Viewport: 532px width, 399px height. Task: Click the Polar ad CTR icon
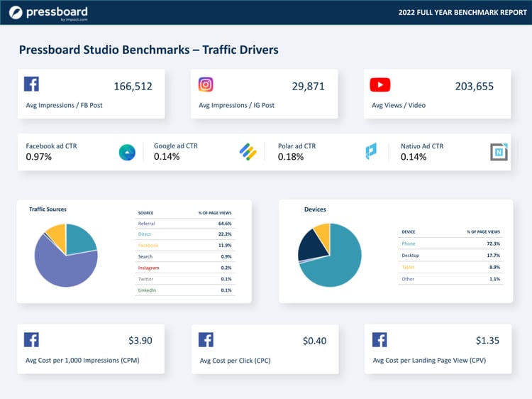click(371, 152)
